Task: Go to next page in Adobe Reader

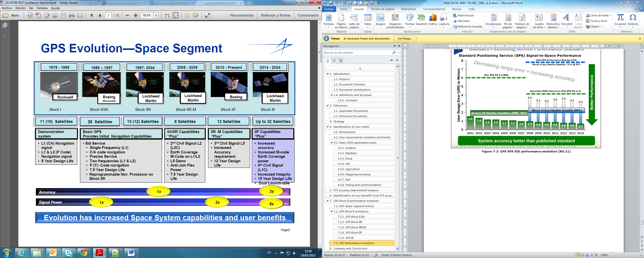Action: pyautogui.click(x=100, y=15)
